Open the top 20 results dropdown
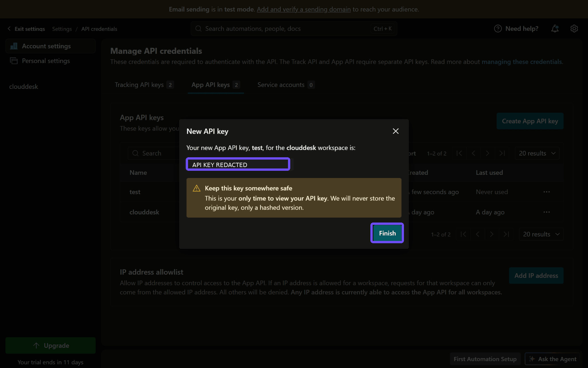Screen dimensions: 588x368 point(537,153)
